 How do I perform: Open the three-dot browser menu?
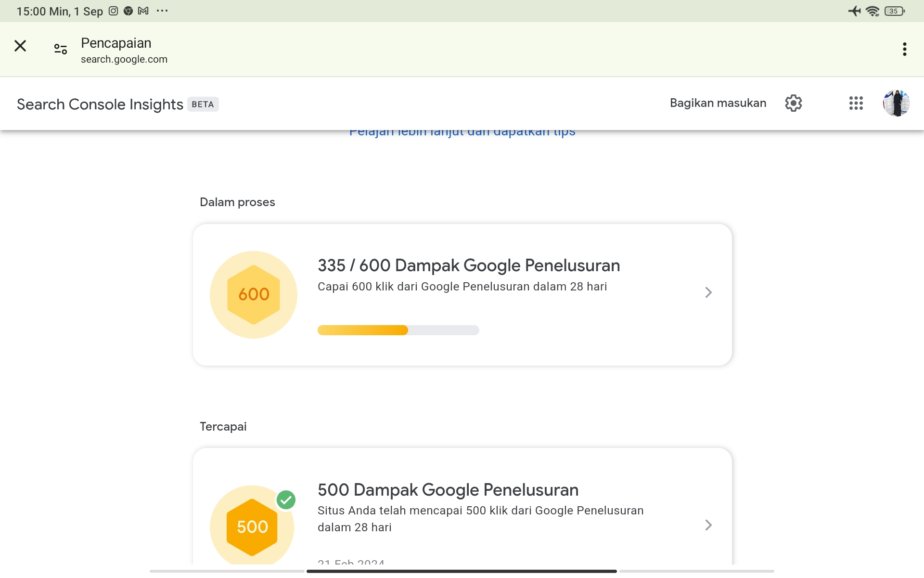(x=905, y=49)
